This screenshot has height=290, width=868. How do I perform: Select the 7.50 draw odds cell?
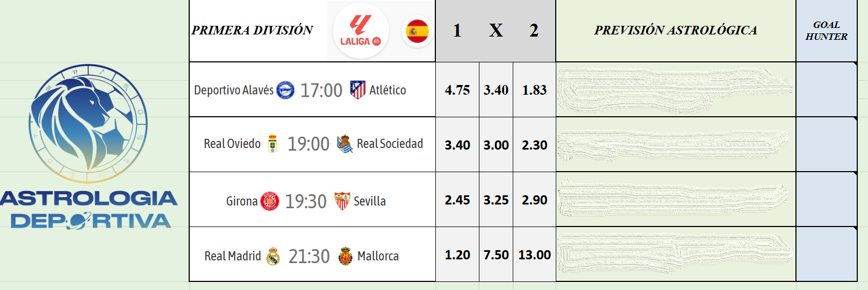tap(496, 254)
